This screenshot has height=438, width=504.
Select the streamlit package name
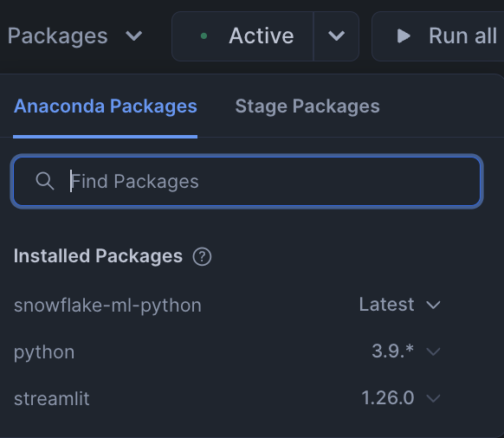[x=51, y=399]
